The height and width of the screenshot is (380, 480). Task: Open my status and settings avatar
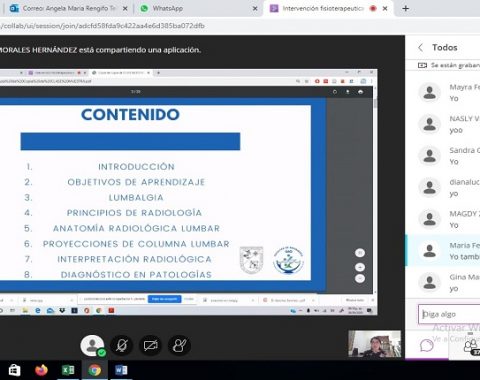click(93, 346)
